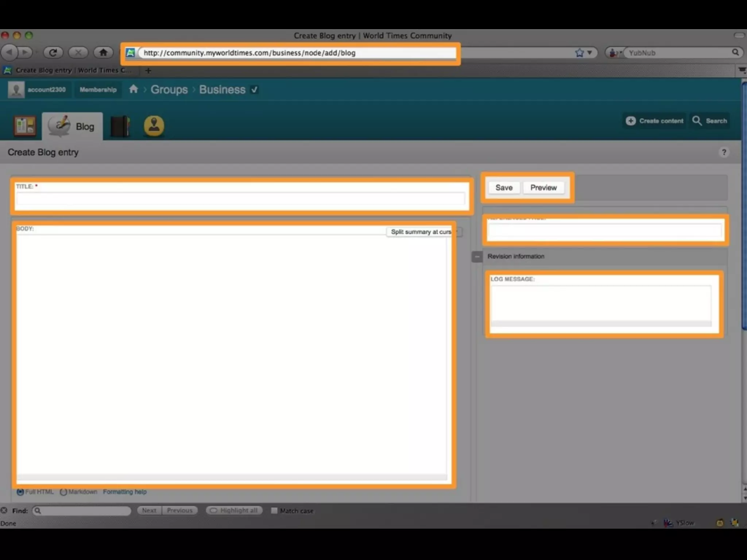Viewport: 747px width, 560px height.
Task: Open the search engine selector dropdown
Action: click(615, 53)
